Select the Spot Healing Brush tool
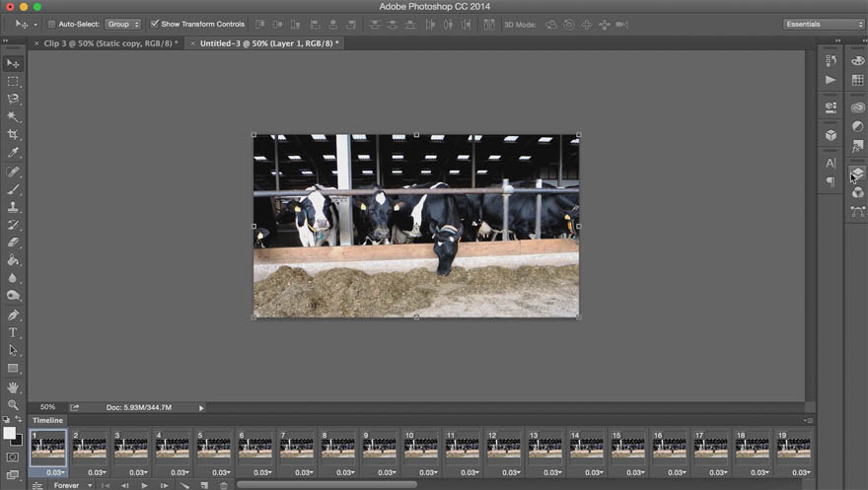Image resolution: width=868 pixels, height=490 pixels. [x=13, y=172]
